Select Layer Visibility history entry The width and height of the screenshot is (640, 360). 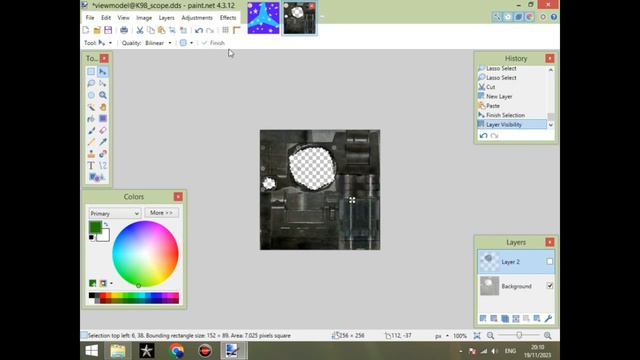pyautogui.click(x=512, y=124)
